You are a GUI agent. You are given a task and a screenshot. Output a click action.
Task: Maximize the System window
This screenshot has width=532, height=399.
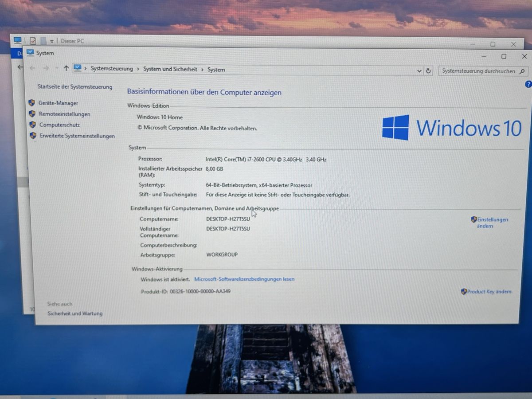pos(504,56)
